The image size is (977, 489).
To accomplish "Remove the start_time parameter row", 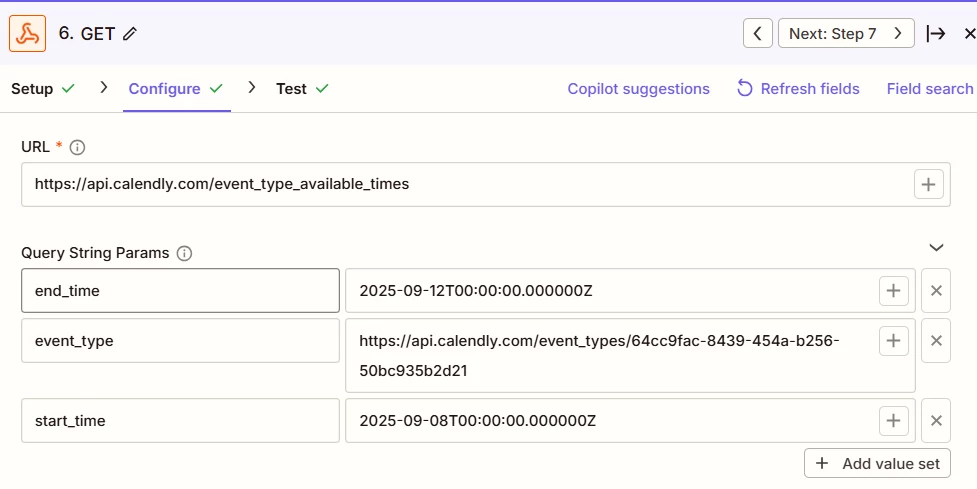I will [936, 420].
